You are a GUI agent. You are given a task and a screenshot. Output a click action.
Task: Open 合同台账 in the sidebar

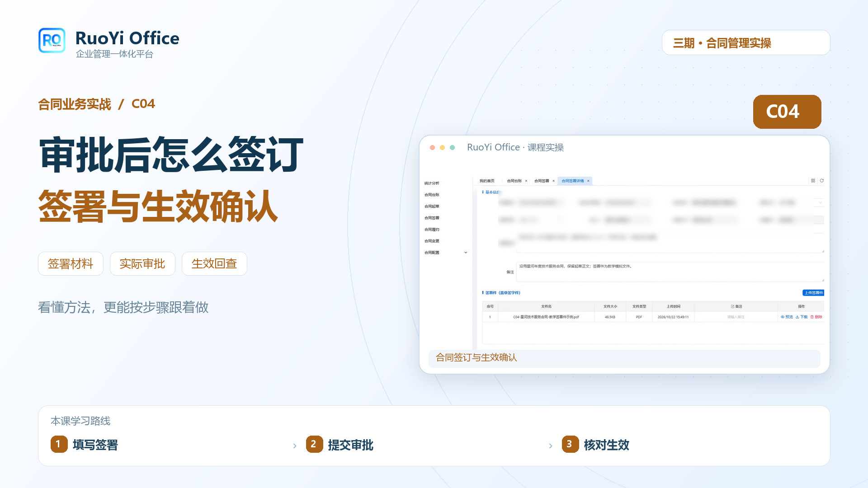(x=432, y=195)
